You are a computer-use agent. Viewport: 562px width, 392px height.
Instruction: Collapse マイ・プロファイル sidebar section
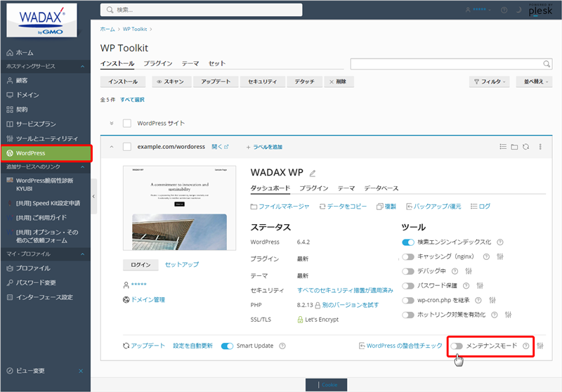pos(82,254)
